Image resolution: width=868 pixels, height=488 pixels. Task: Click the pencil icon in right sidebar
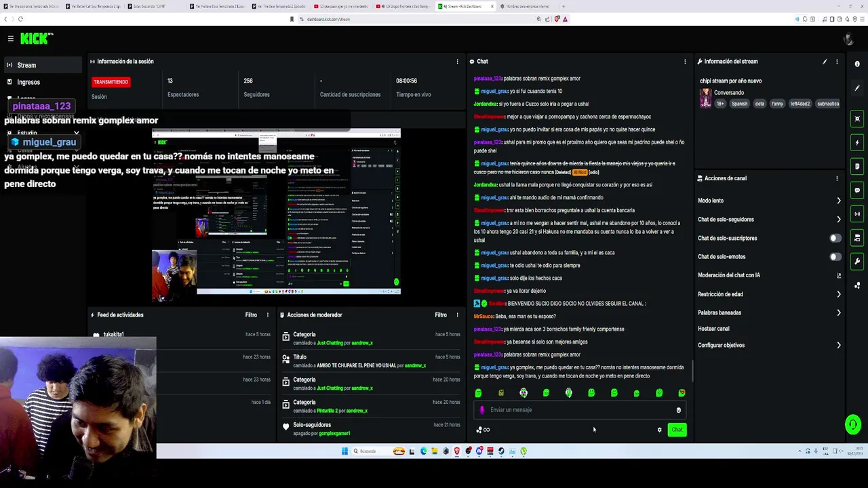point(857,88)
